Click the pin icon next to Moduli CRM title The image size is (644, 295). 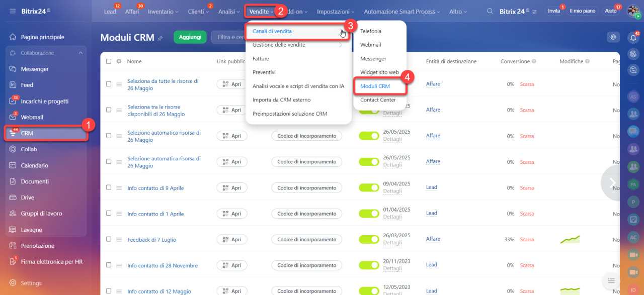[160, 38]
